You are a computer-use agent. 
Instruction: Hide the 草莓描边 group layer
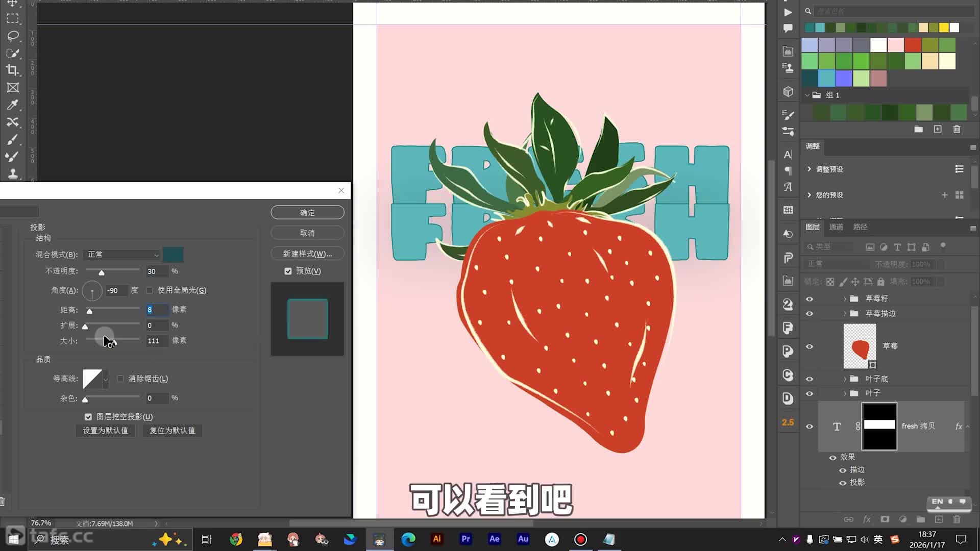pyautogui.click(x=810, y=313)
